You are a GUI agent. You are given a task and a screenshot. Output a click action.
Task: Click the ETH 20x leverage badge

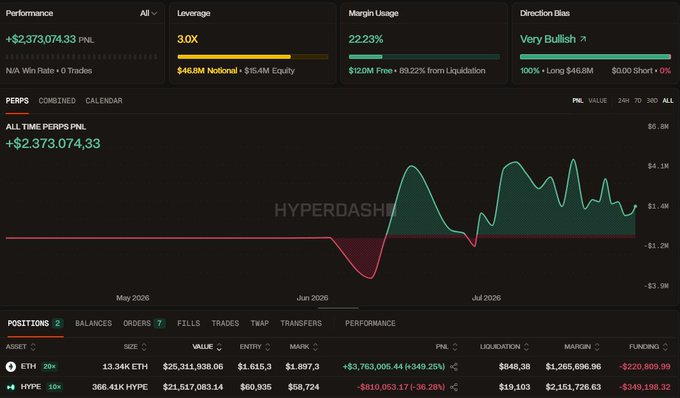[49, 367]
